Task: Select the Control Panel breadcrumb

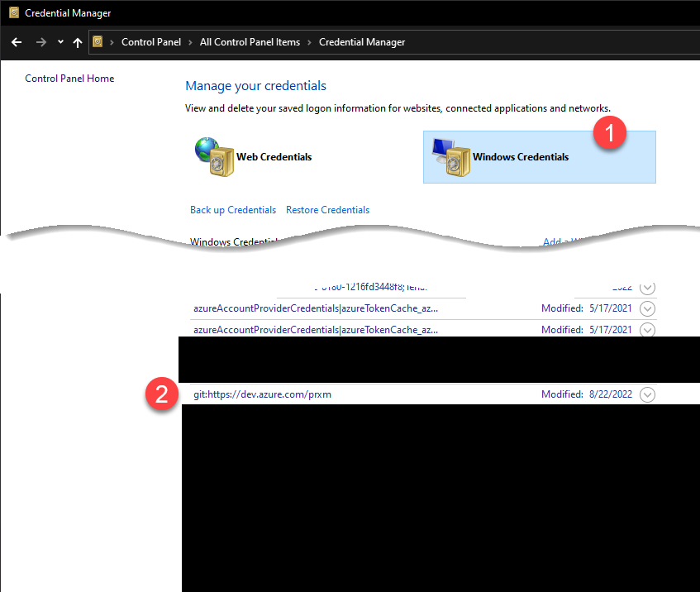Action: click(x=151, y=42)
